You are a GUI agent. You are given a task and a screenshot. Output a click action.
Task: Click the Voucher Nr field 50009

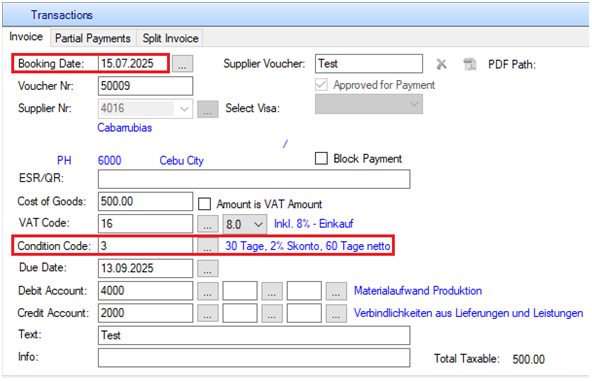click(x=145, y=86)
